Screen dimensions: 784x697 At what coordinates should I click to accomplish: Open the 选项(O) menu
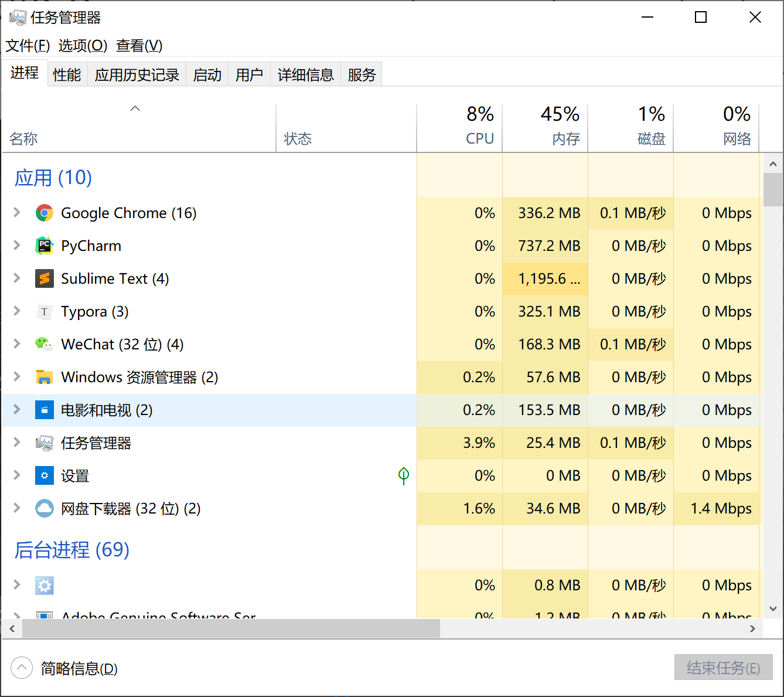[x=83, y=46]
